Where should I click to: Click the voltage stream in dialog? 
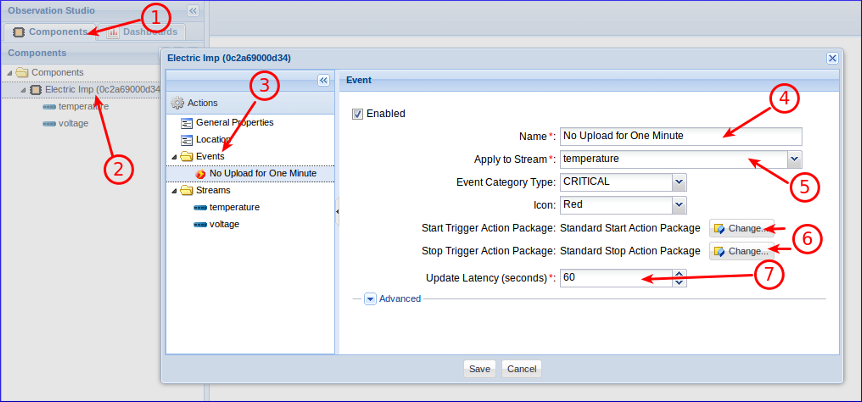click(223, 224)
